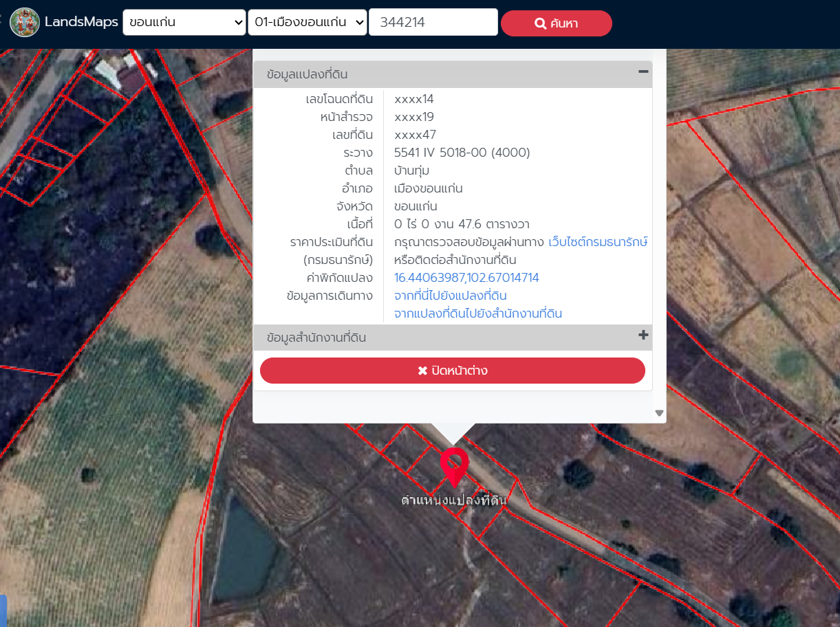The width and height of the screenshot is (840, 627).
Task: Open coordinates link 16.44063987,102.67014714
Action: [x=466, y=278]
